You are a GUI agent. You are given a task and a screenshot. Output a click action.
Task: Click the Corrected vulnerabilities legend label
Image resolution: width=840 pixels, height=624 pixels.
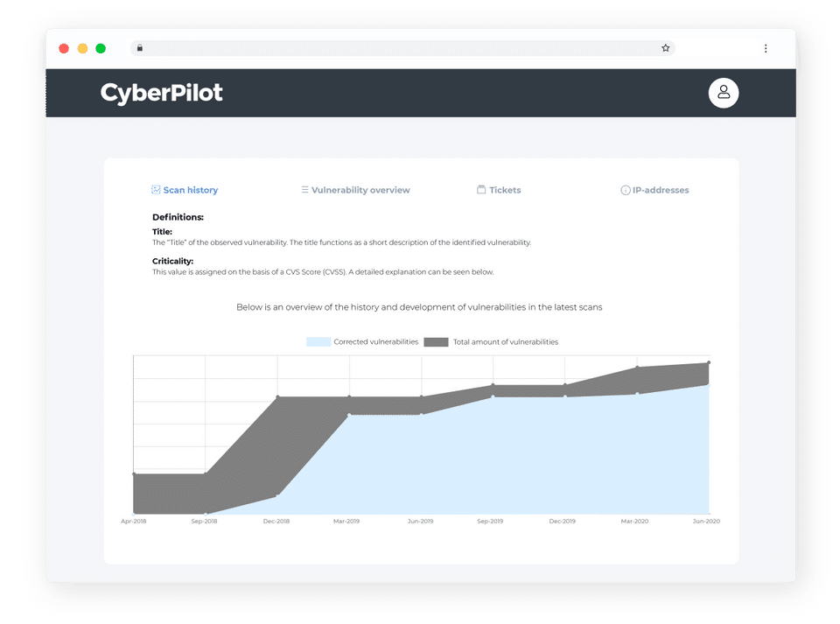pos(376,341)
